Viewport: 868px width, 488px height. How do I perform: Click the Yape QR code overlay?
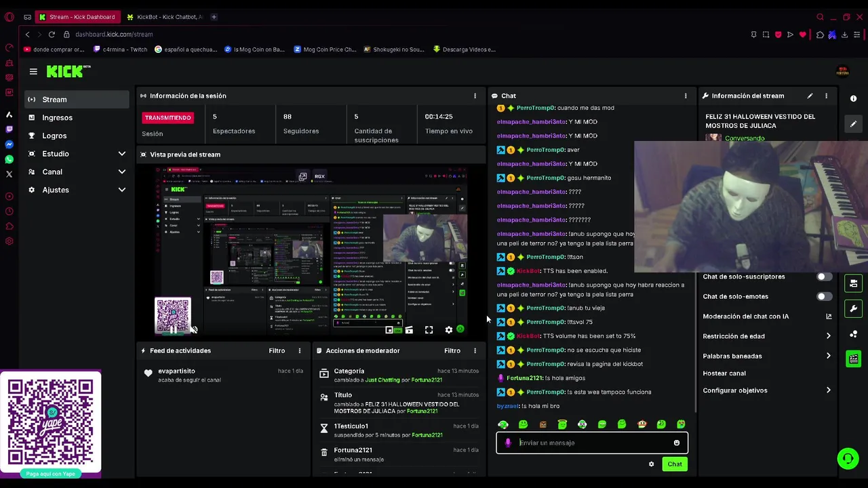click(x=51, y=422)
